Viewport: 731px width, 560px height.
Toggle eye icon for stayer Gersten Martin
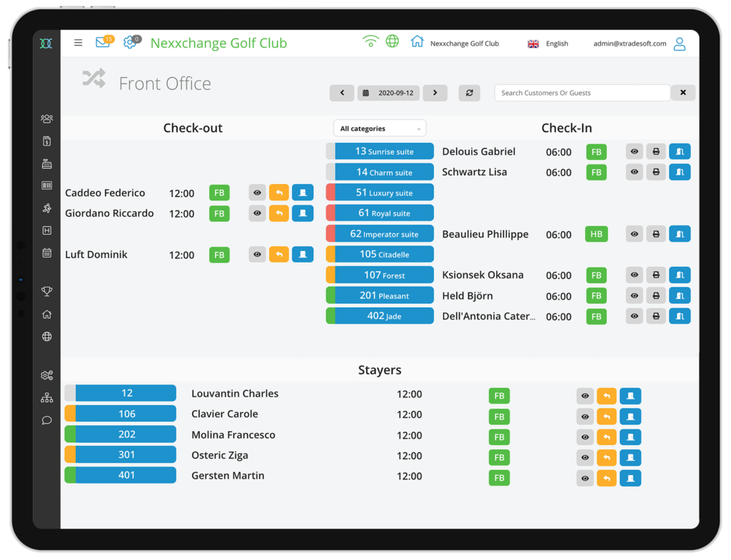585,478
